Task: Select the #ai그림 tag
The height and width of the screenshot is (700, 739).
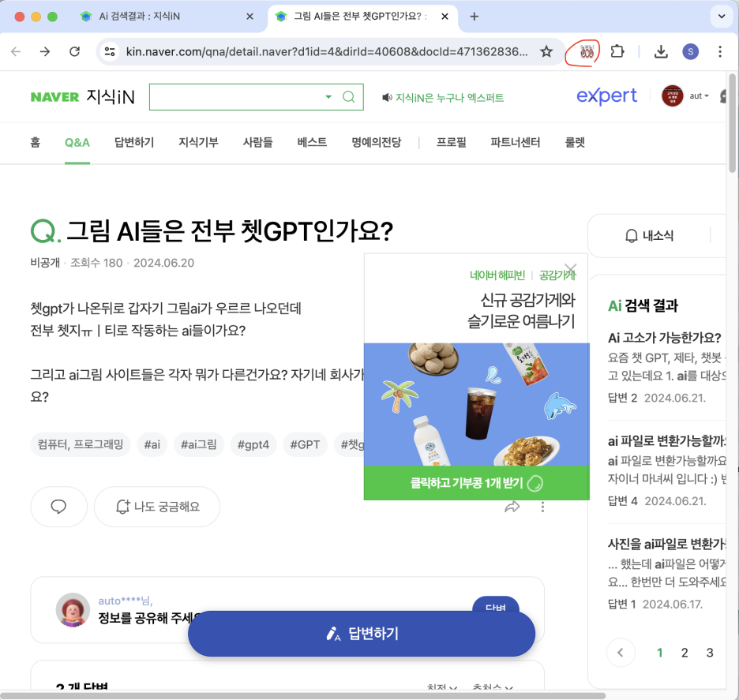Action: [x=198, y=444]
